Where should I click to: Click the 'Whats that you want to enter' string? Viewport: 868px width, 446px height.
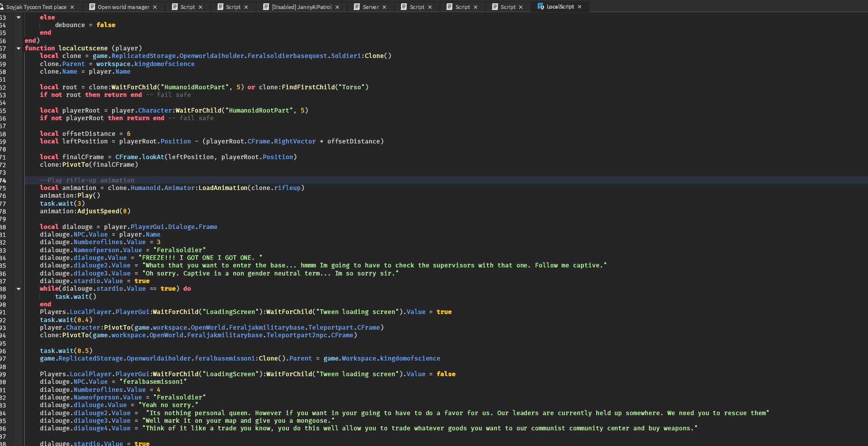point(374,265)
